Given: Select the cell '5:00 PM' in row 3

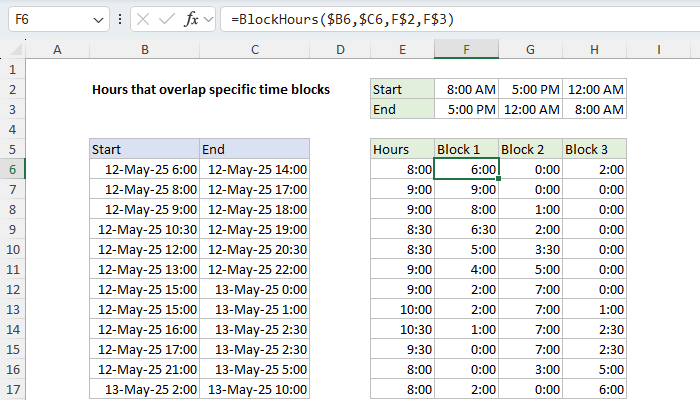Looking at the screenshot, I should click(x=466, y=109).
